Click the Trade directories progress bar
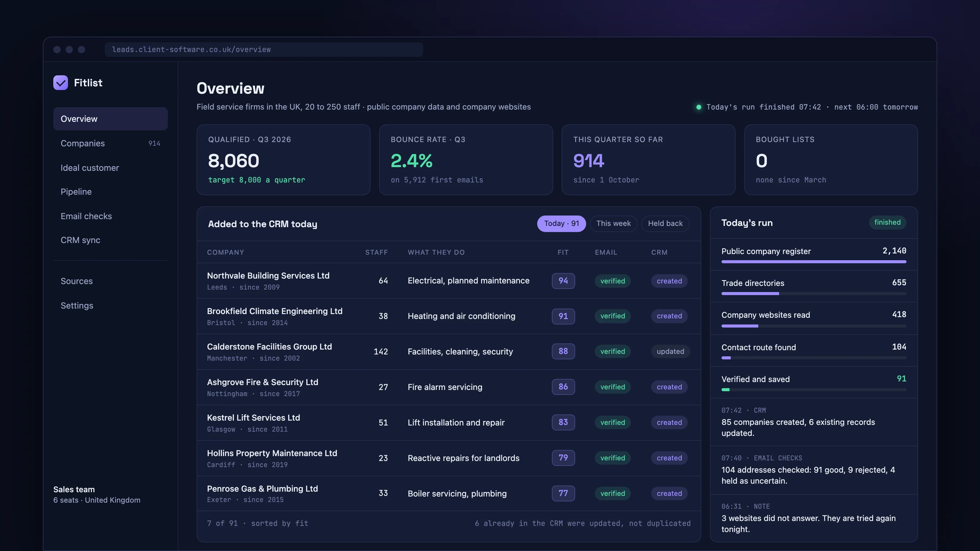The width and height of the screenshot is (980, 551). pyautogui.click(x=814, y=294)
